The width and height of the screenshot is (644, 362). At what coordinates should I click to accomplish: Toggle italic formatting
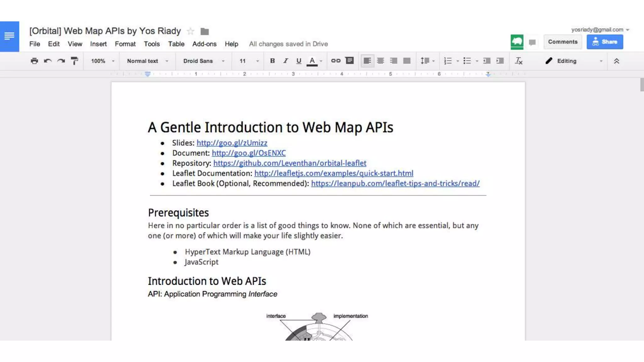click(x=286, y=61)
